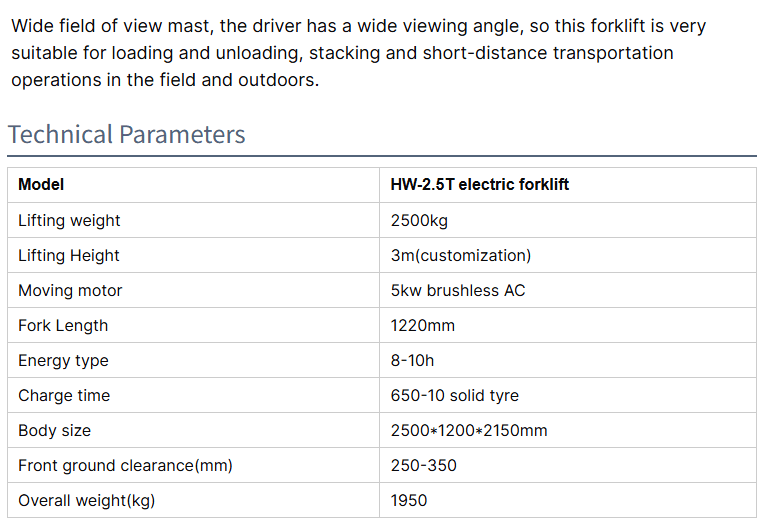Select the Energy type label
The image size is (764, 521).
[x=63, y=360]
